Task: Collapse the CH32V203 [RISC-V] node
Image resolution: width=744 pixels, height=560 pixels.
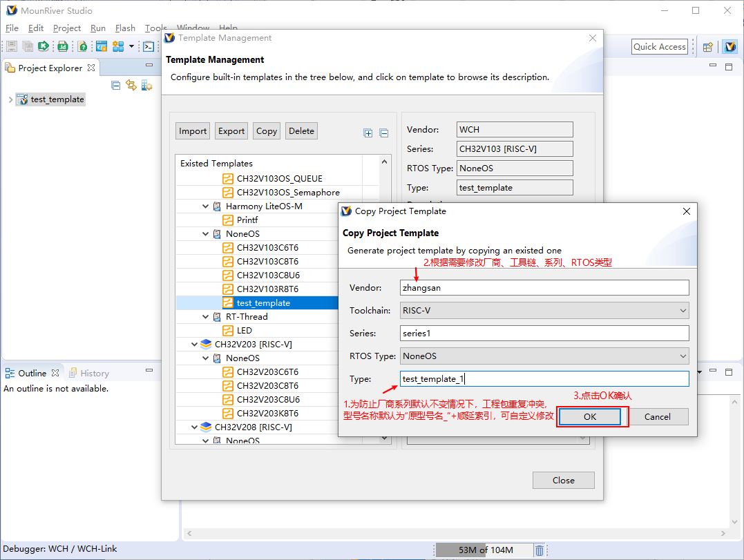Action: pos(195,345)
